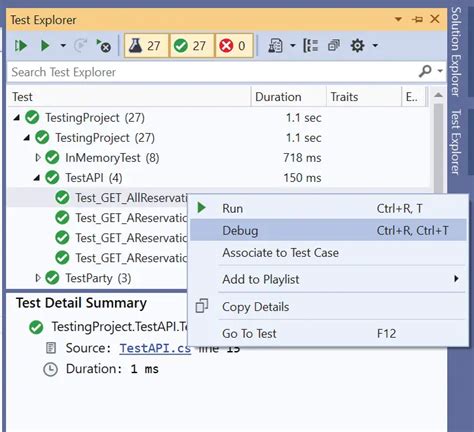This screenshot has height=432, width=474.
Task: Toggle the passed tests filter with green check
Action: pyautogui.click(x=191, y=46)
